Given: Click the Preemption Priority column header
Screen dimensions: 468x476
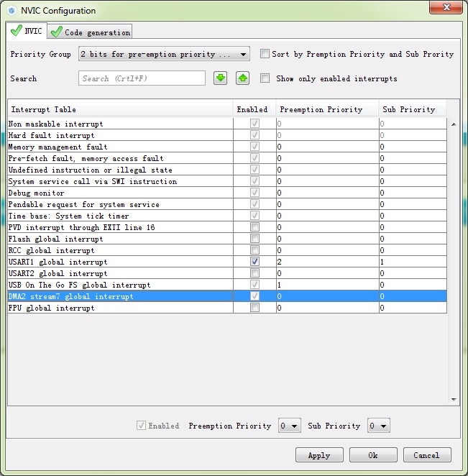Looking at the screenshot, I should point(328,109).
